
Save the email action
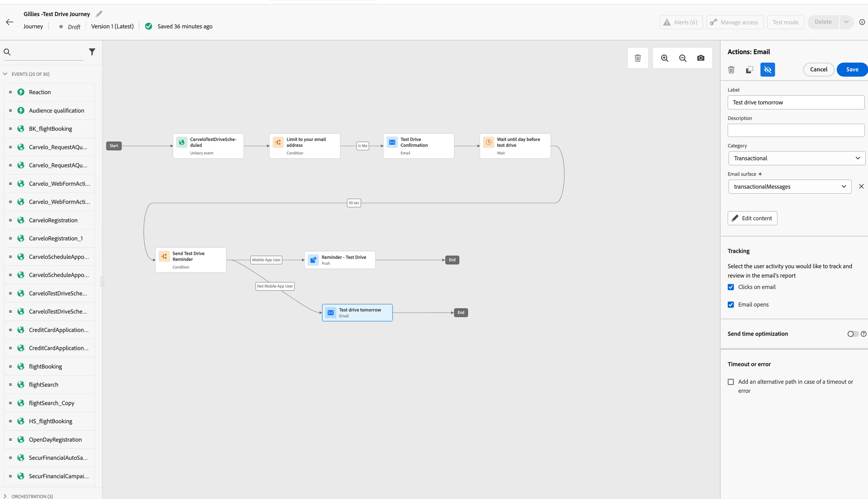tap(852, 70)
